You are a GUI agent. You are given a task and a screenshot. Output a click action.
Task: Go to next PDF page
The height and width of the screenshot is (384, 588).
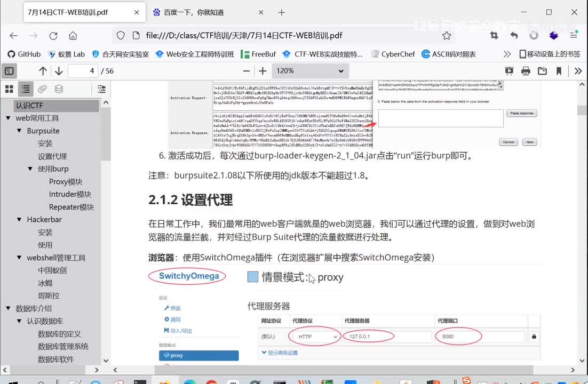[x=59, y=71]
